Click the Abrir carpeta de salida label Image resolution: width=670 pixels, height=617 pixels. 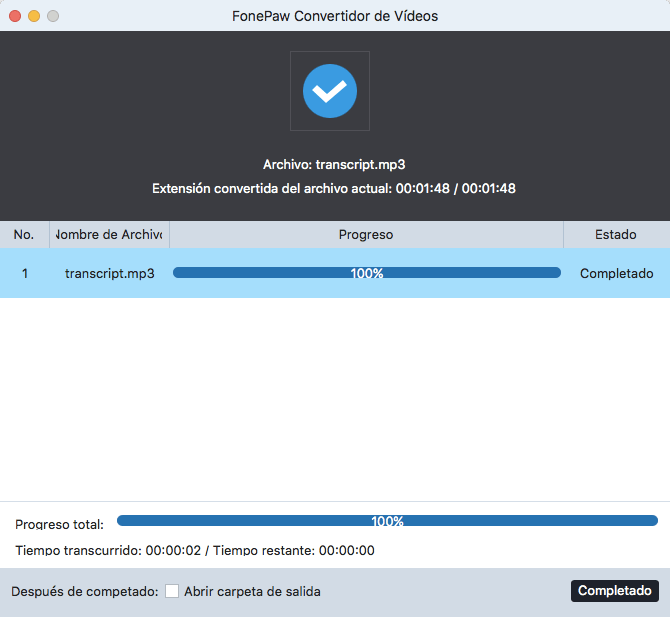252,591
